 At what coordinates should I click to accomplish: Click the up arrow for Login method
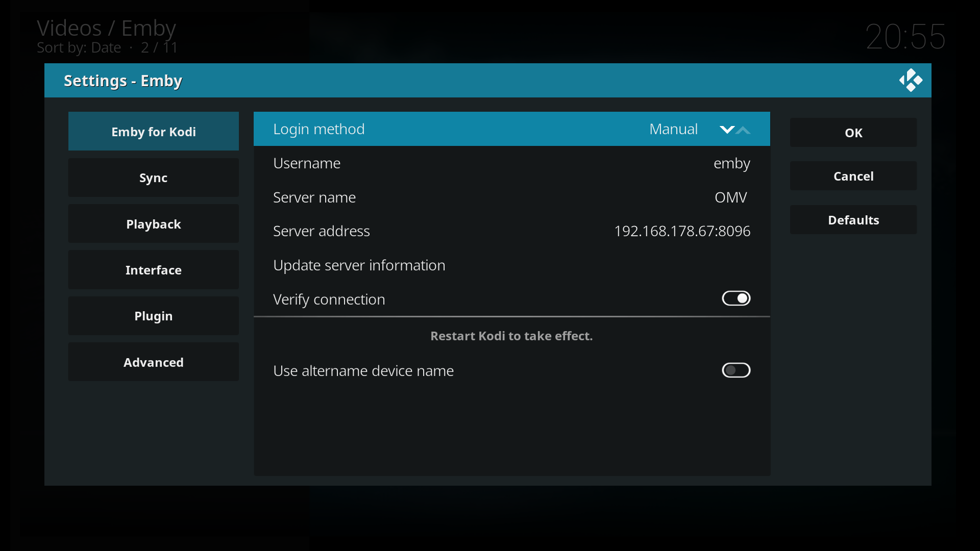[744, 131]
